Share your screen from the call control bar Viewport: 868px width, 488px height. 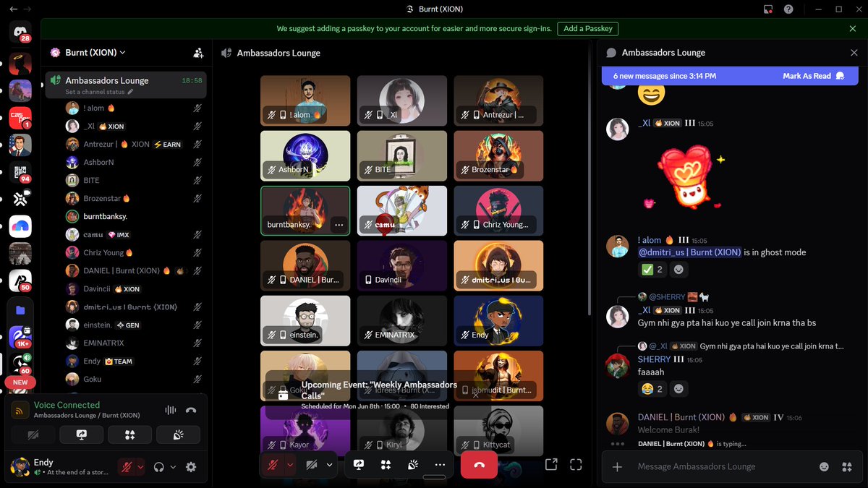point(358,465)
